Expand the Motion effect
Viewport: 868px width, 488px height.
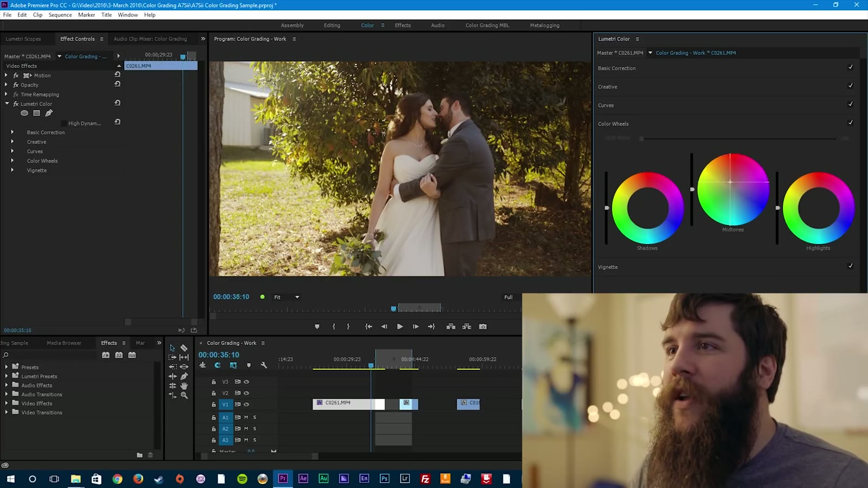[x=6, y=75]
